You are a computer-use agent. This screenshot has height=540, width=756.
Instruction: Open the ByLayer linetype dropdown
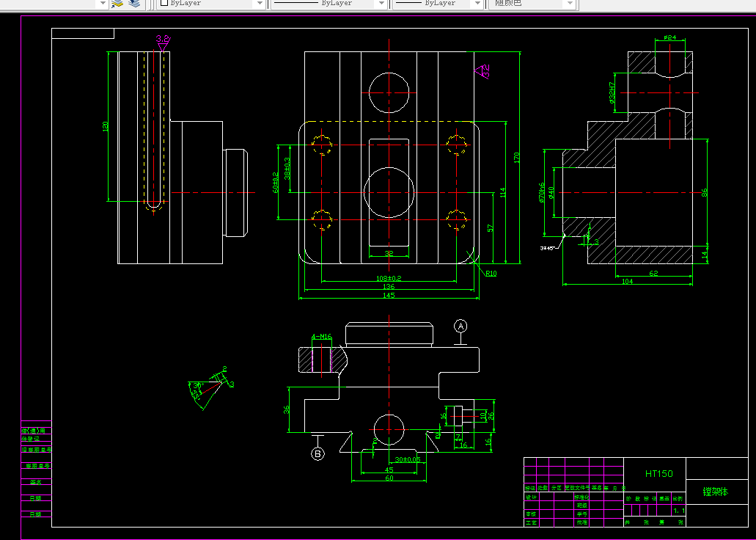click(329, 4)
